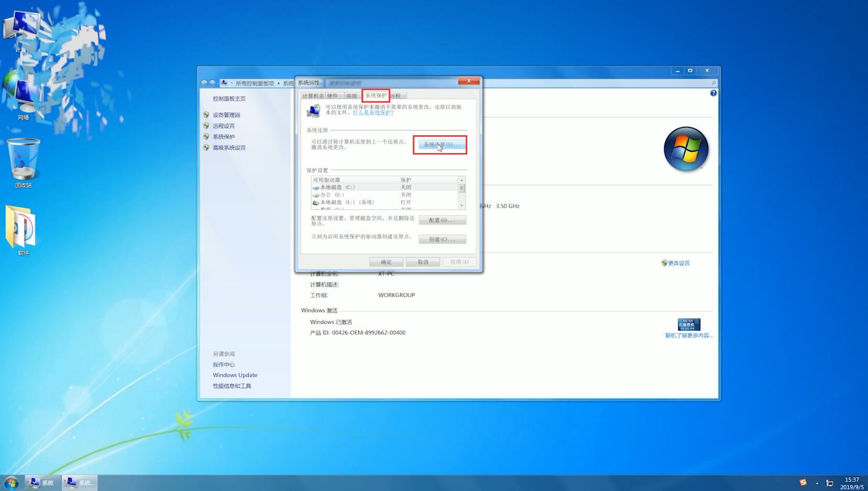Select 本地磁盘 (C:) drive row
This screenshot has width=868, height=491.
384,187
